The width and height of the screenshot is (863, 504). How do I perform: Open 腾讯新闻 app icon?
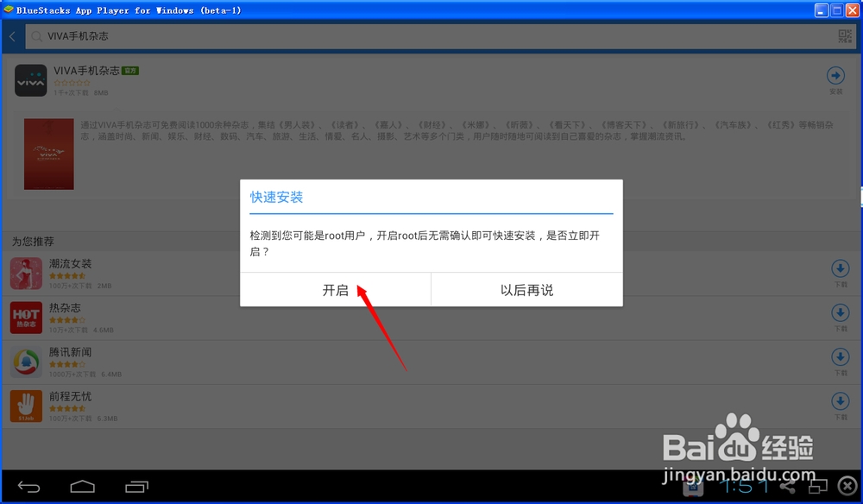[26, 362]
